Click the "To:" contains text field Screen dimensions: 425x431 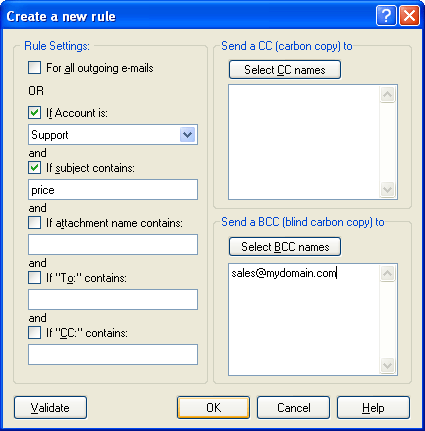[x=113, y=300]
